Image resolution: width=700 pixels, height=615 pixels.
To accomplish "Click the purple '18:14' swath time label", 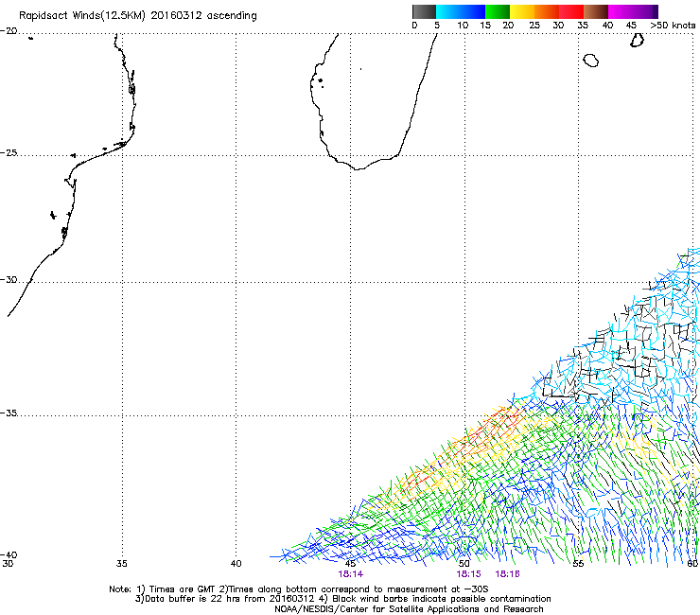I will (x=350, y=574).
